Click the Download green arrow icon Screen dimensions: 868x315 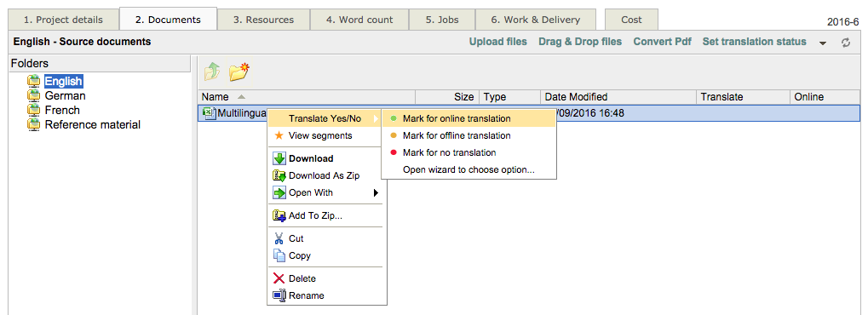pyautogui.click(x=279, y=158)
